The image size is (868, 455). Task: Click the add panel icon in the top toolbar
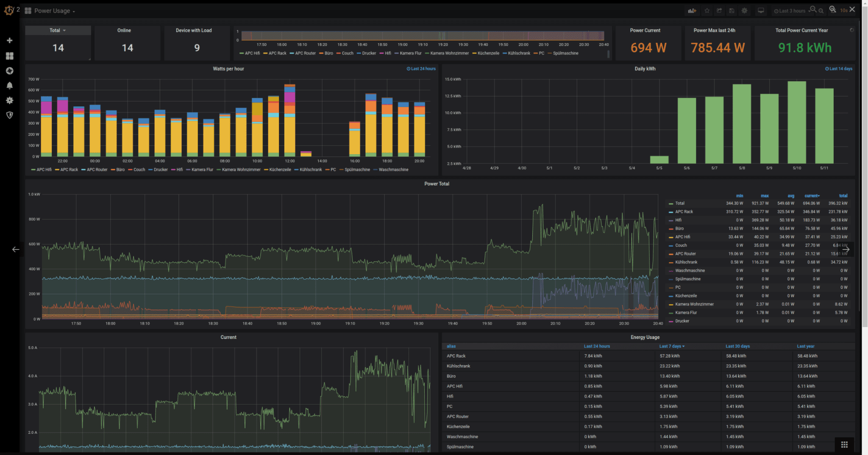[x=692, y=10]
